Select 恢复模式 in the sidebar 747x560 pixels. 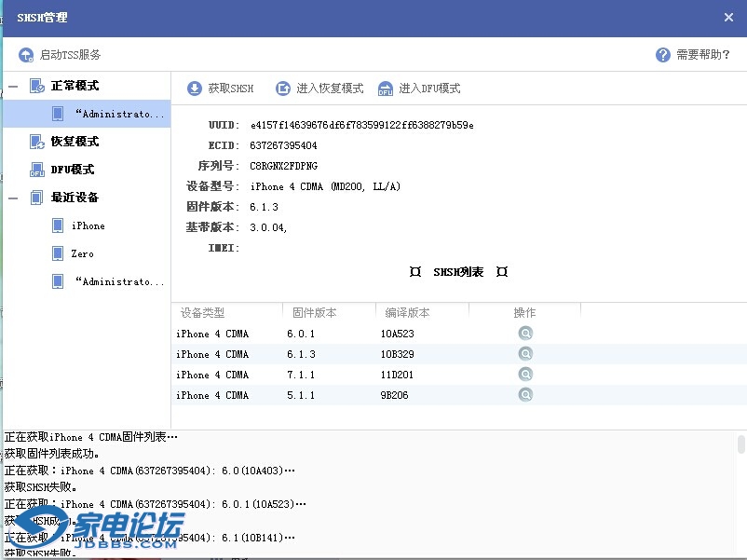[x=75, y=142]
